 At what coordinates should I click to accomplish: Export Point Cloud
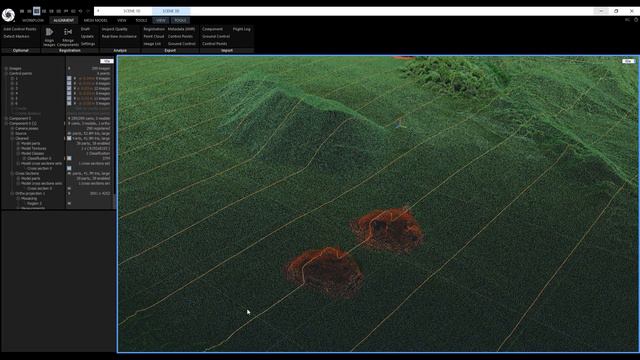coord(153,36)
